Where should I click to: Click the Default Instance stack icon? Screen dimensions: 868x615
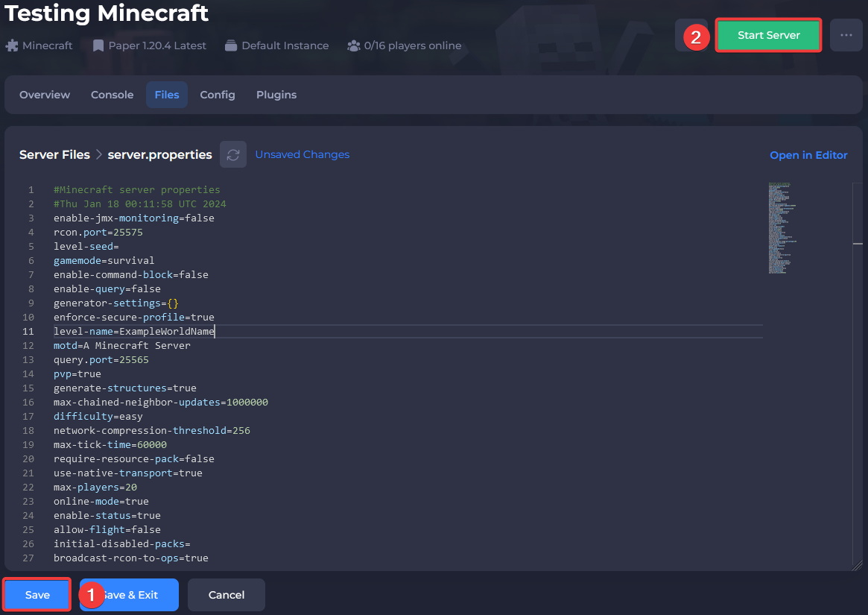(x=231, y=45)
